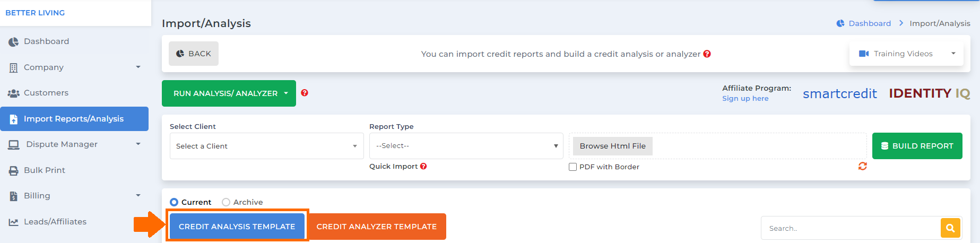The width and height of the screenshot is (980, 243).
Task: Click the Sign up here link
Action: pyautogui.click(x=745, y=98)
